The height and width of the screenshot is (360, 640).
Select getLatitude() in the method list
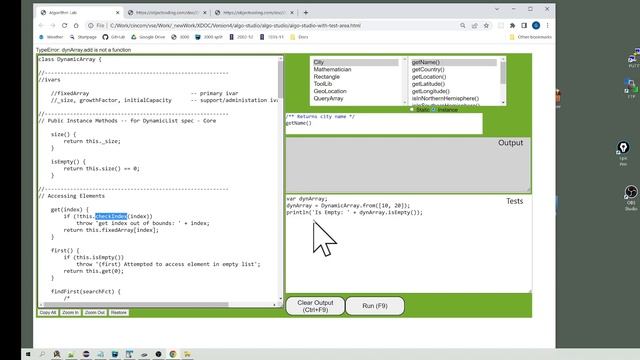point(454,84)
